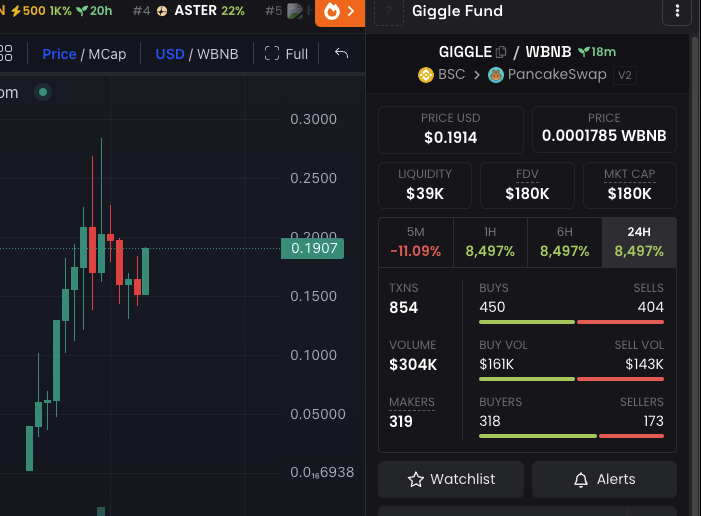This screenshot has height=516, width=701.
Task: Open the three-dot options menu
Action: tap(677, 11)
